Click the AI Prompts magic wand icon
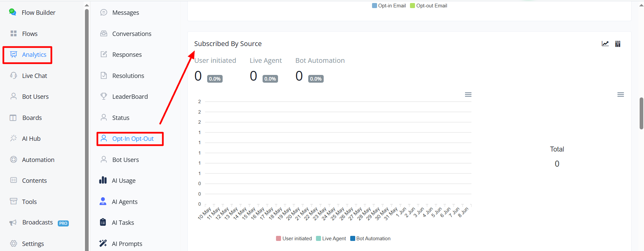The width and height of the screenshot is (644, 251). pos(103,243)
